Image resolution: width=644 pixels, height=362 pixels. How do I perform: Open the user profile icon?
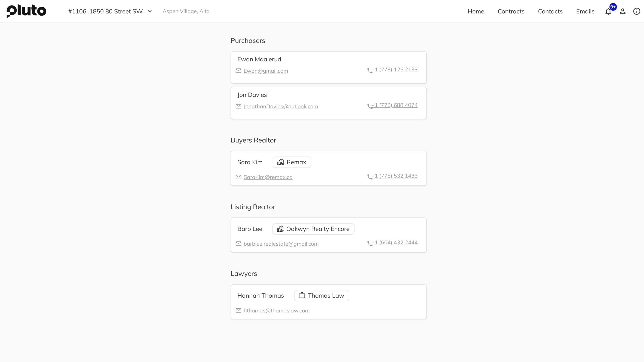pyautogui.click(x=623, y=11)
